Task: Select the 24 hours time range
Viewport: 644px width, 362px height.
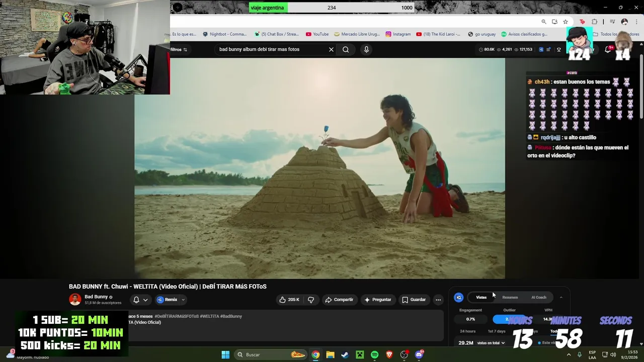Action: tap(467, 331)
